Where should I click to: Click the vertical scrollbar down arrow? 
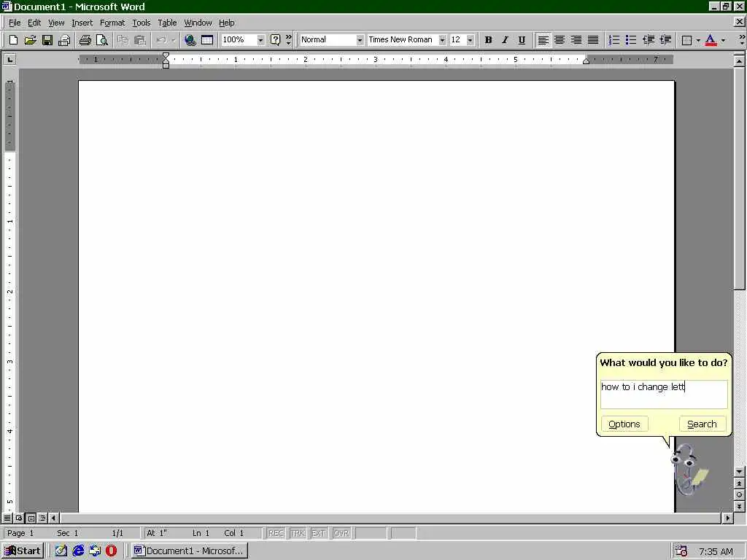pos(740,472)
